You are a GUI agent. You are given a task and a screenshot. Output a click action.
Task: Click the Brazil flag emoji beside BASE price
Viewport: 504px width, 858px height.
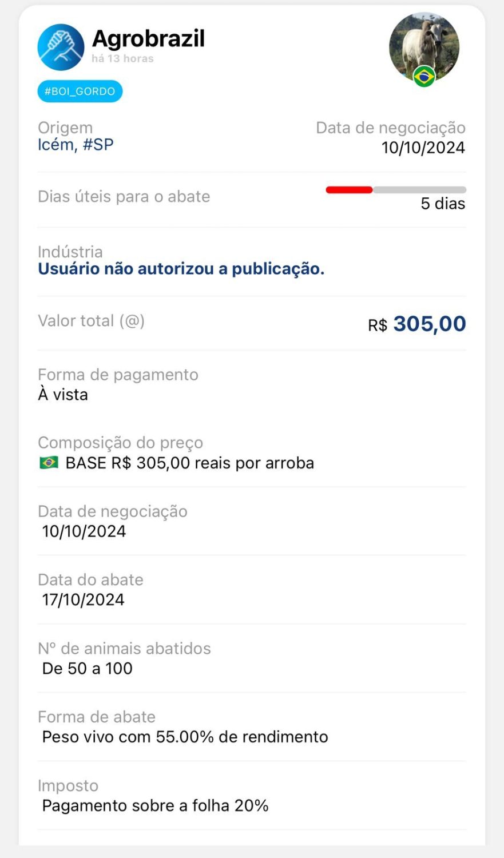(x=49, y=462)
